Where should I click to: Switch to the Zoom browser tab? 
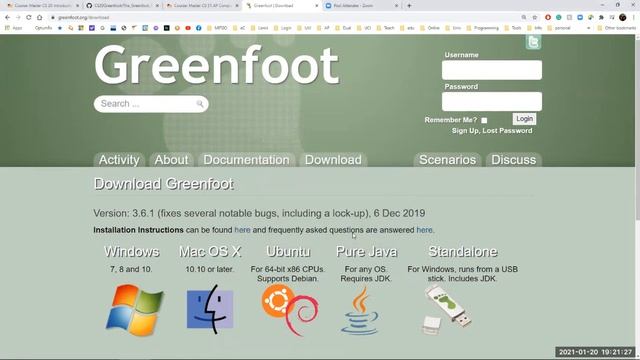(361, 6)
